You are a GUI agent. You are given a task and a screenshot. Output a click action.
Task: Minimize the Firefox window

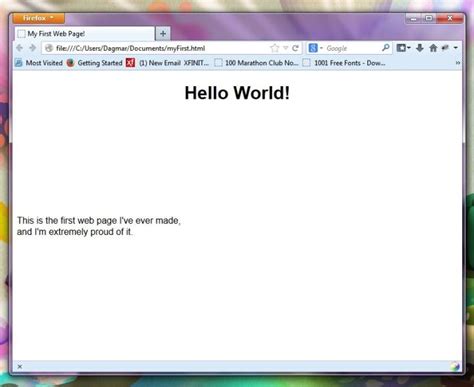coord(414,19)
